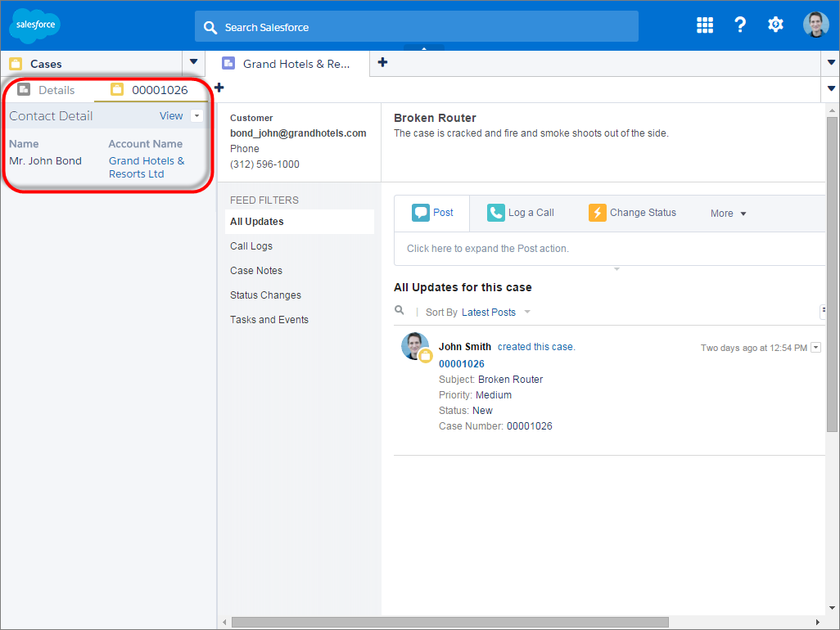The image size is (840, 630).
Task: Add a new subtab with plus icon
Action: coord(219,88)
